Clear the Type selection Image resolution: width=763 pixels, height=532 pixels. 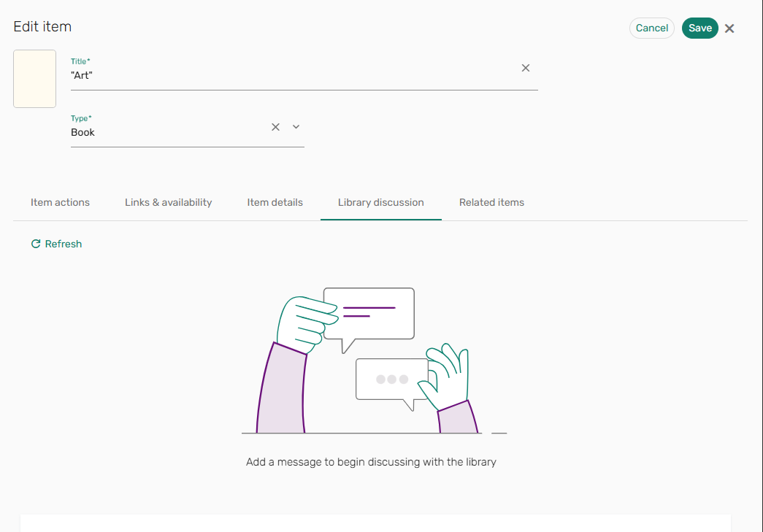(x=275, y=127)
